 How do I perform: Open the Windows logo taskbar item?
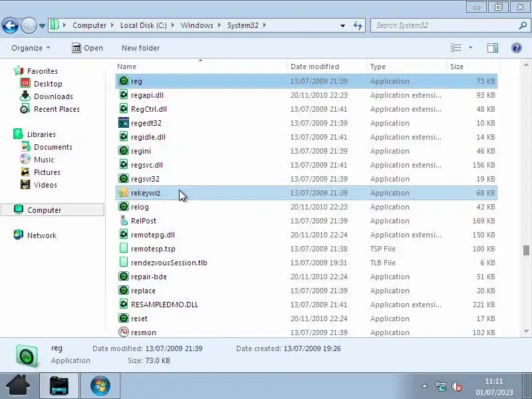pyautogui.click(x=100, y=386)
